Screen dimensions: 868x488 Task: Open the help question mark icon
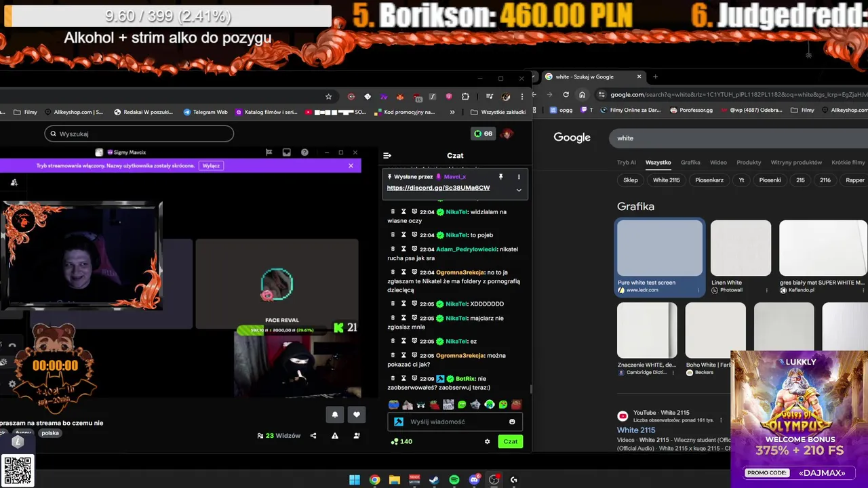tap(304, 152)
